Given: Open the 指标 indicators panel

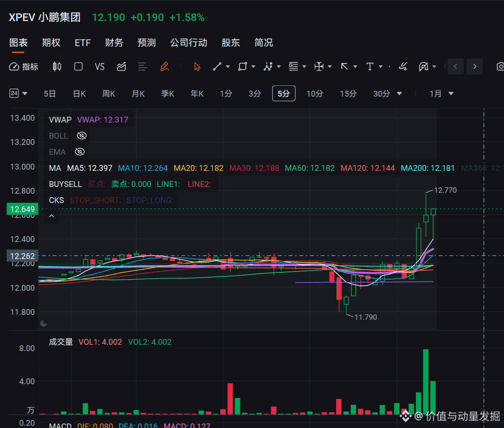Looking at the screenshot, I should pyautogui.click(x=24, y=67).
